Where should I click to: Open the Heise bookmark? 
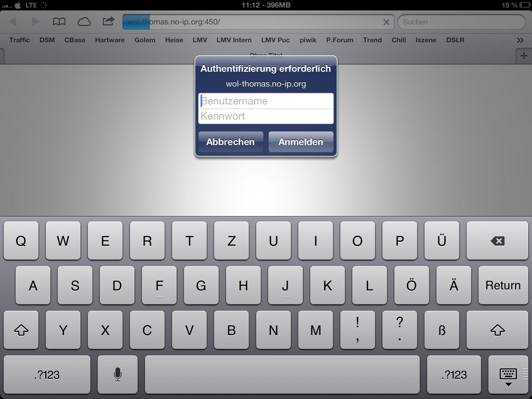[x=174, y=40]
